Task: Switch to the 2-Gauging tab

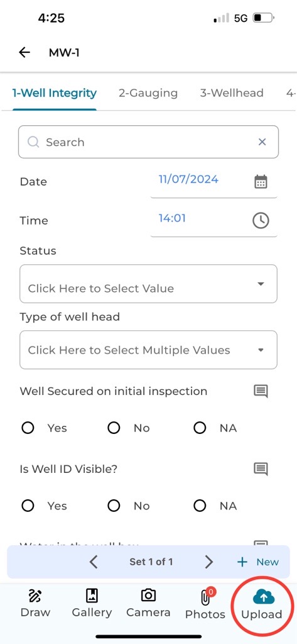Action: (x=148, y=93)
